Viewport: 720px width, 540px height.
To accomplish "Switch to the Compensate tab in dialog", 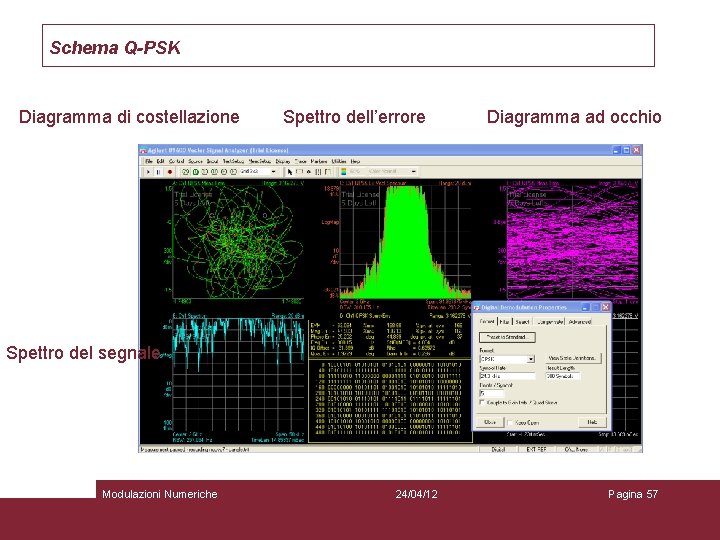I will pyautogui.click(x=550, y=322).
